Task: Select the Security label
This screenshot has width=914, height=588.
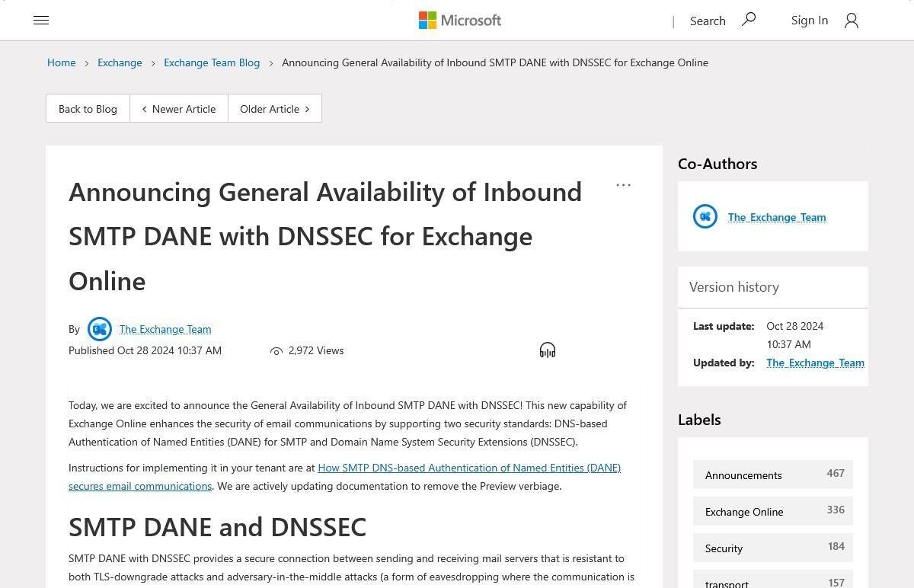Action: tap(773, 548)
